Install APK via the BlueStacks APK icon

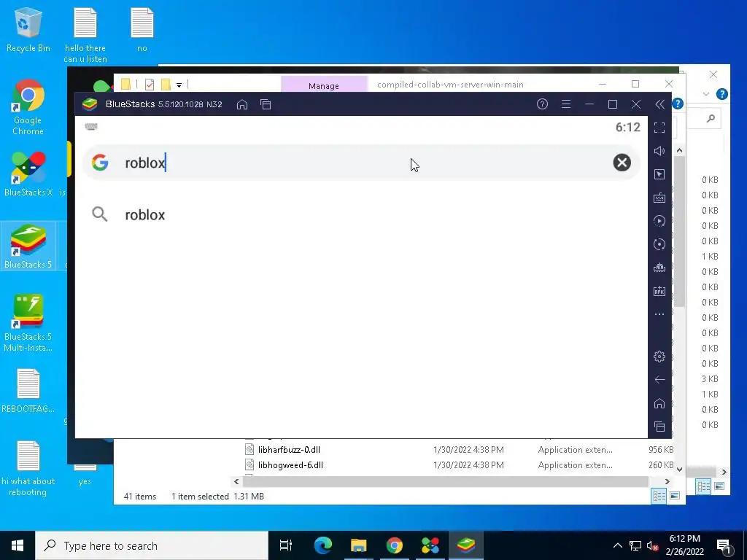[659, 291]
